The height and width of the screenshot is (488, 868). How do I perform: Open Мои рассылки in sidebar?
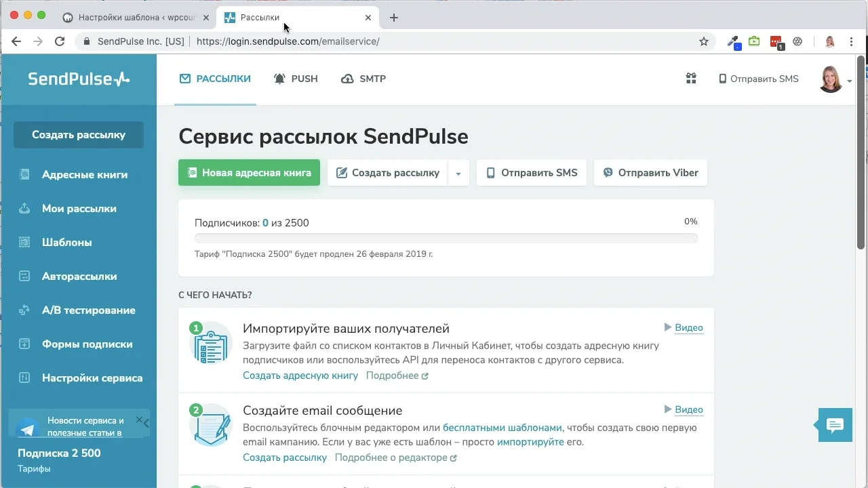[x=79, y=208]
